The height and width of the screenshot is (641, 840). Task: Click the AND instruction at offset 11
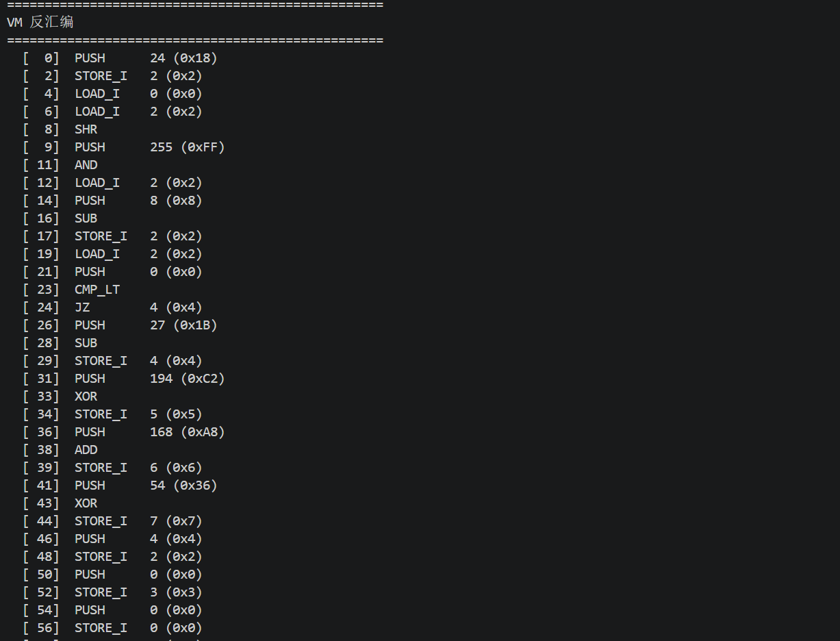[86, 165]
